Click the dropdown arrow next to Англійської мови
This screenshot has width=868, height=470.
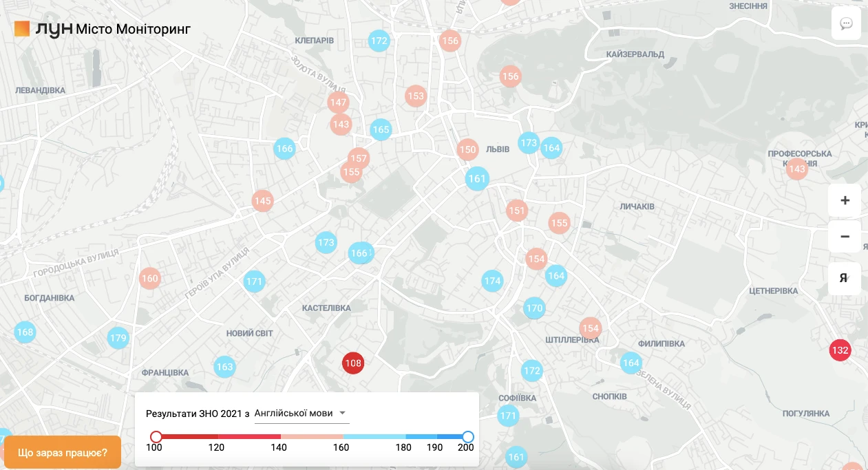pyautogui.click(x=343, y=414)
